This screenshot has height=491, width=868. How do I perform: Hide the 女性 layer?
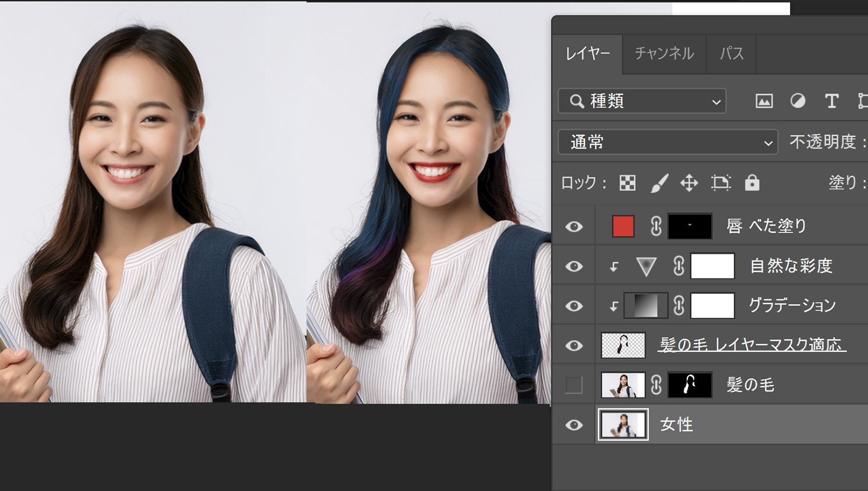[574, 425]
